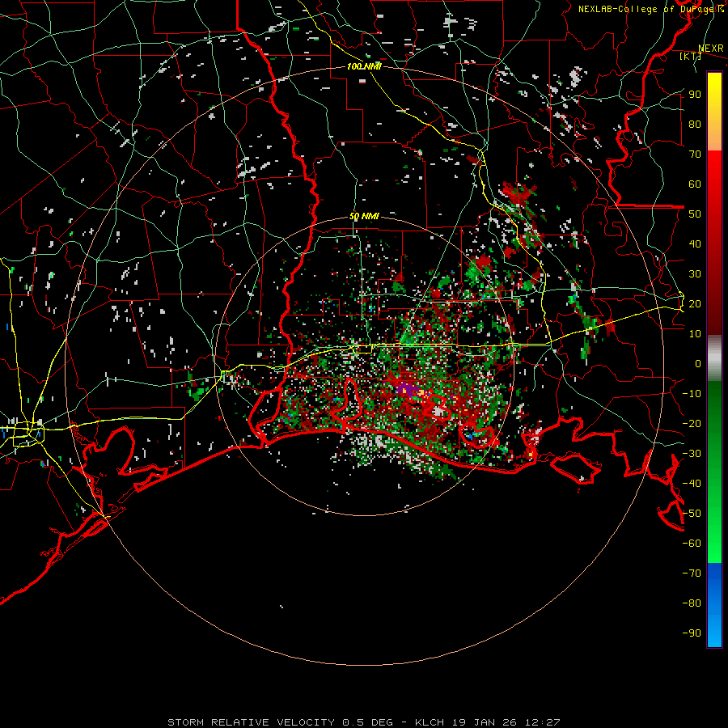This screenshot has width=728, height=728.
Task: Click the 60 value on velocity scale
Action: tap(695, 184)
